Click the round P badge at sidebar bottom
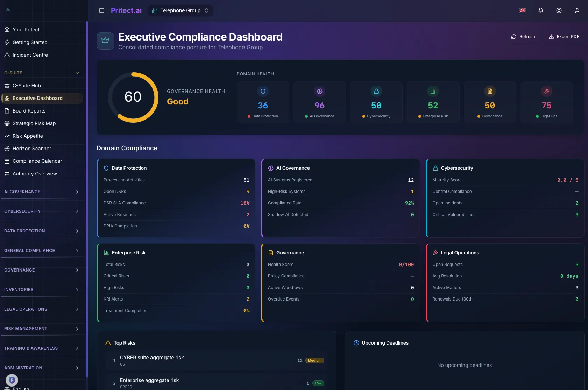This screenshot has width=588, height=390. pos(12,380)
